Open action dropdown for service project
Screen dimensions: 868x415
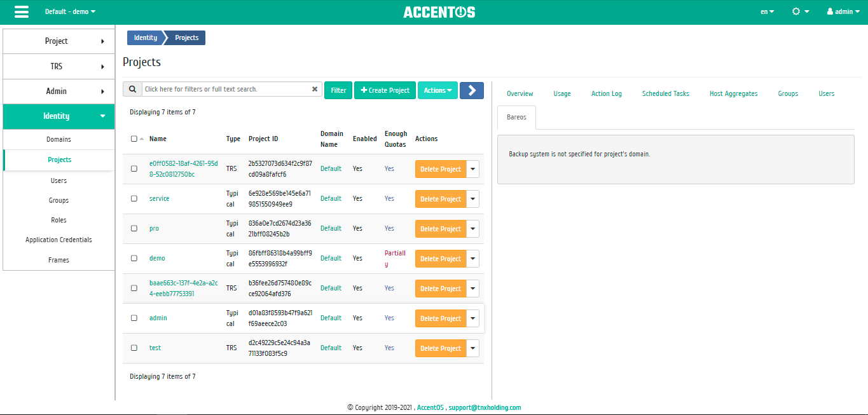[x=472, y=199]
